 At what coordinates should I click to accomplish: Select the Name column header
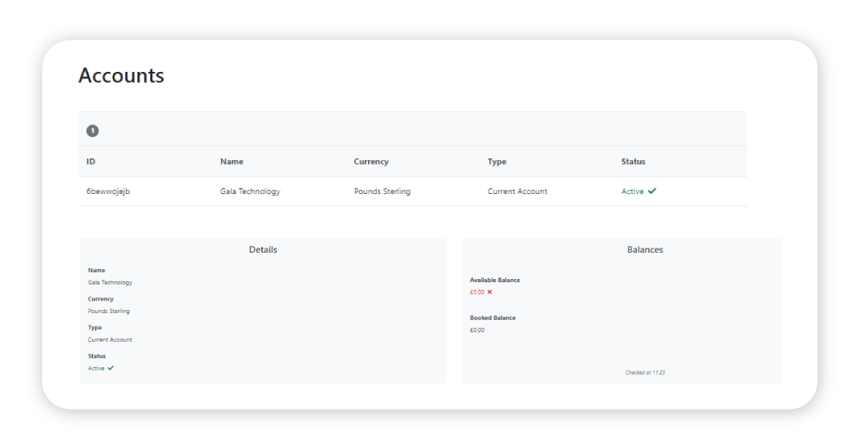point(232,162)
